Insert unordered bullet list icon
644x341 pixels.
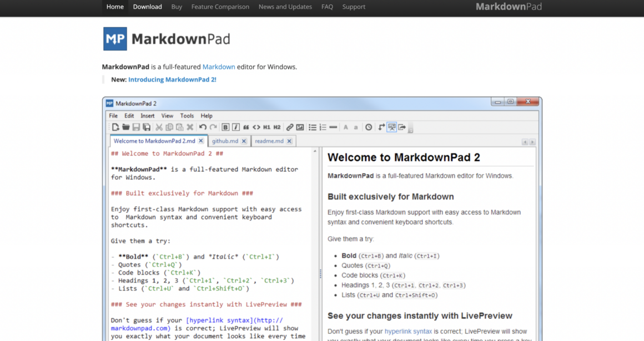tap(313, 127)
